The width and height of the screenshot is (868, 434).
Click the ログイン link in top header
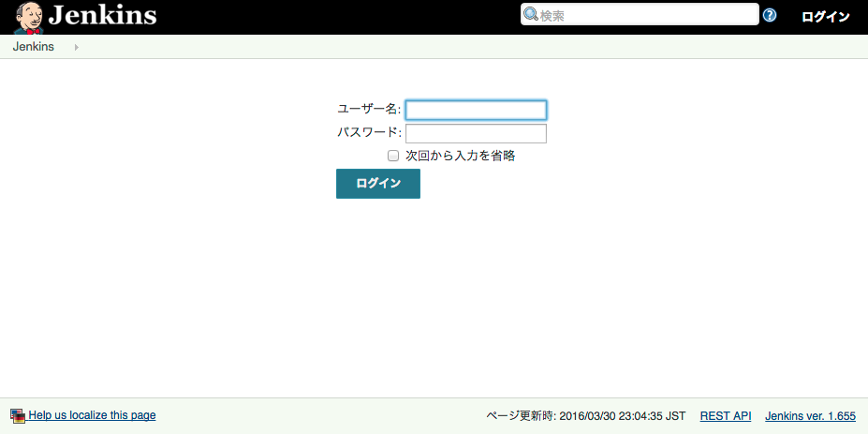[825, 17]
